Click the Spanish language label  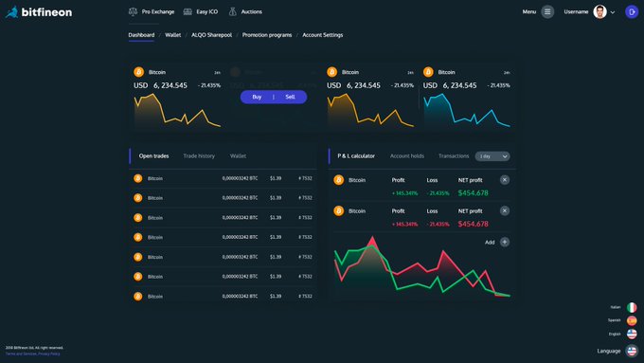click(614, 320)
